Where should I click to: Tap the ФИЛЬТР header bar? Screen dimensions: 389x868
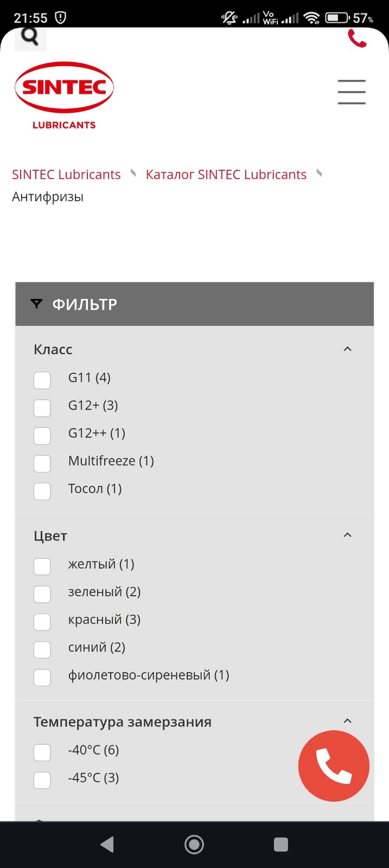tap(195, 304)
